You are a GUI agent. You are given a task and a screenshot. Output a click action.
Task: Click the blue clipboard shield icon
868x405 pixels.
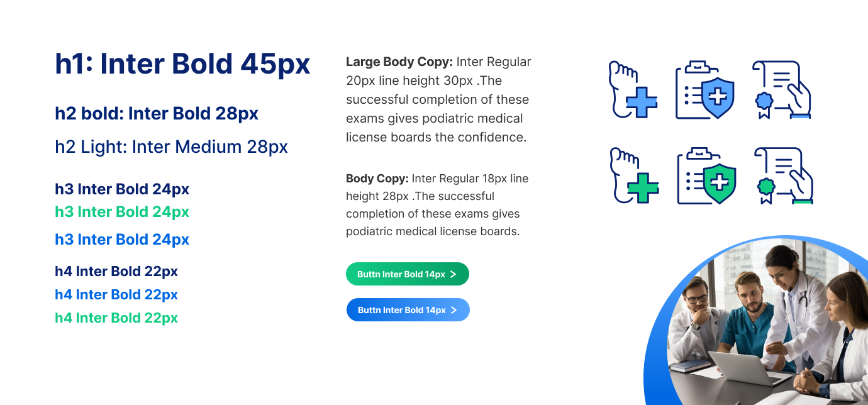[704, 90]
